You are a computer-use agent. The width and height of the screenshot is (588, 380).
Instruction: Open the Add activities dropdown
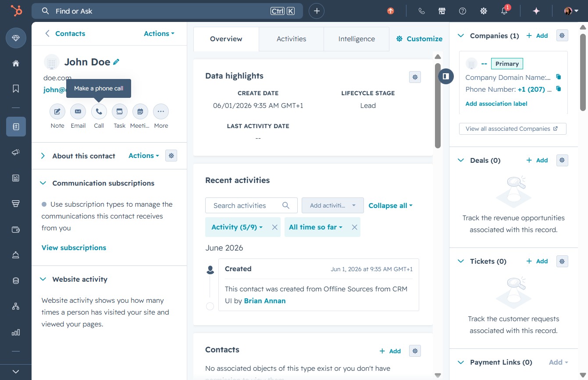tap(333, 205)
